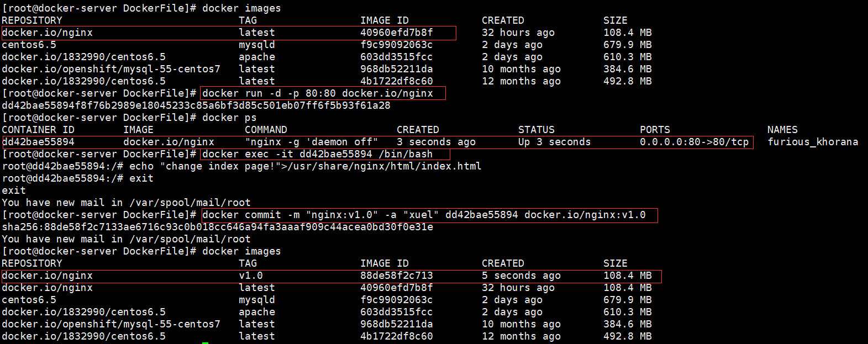This screenshot has height=344, width=868.
Task: Click the sha256 commit hash output line
Action: [217, 227]
